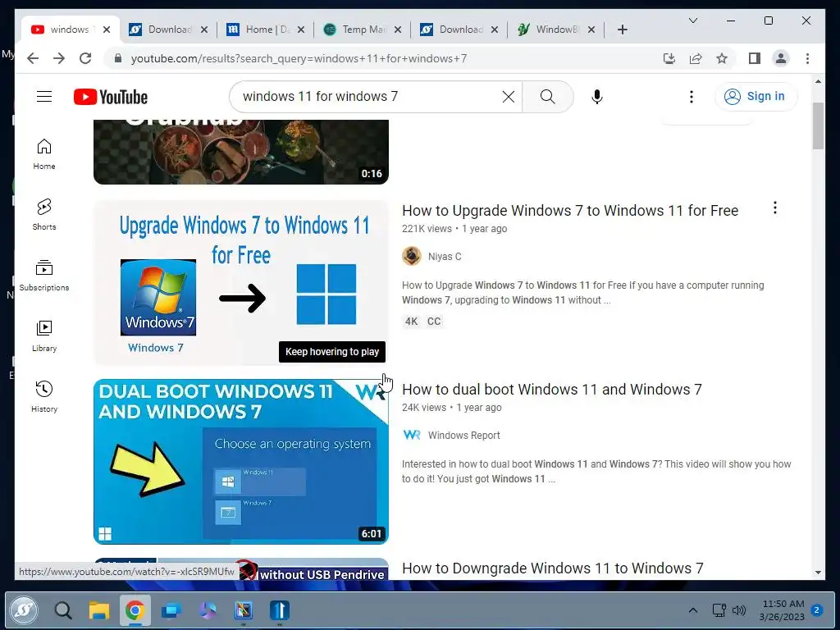Open the YouTube hamburger guide menu
840x630 pixels.
pyautogui.click(x=44, y=97)
